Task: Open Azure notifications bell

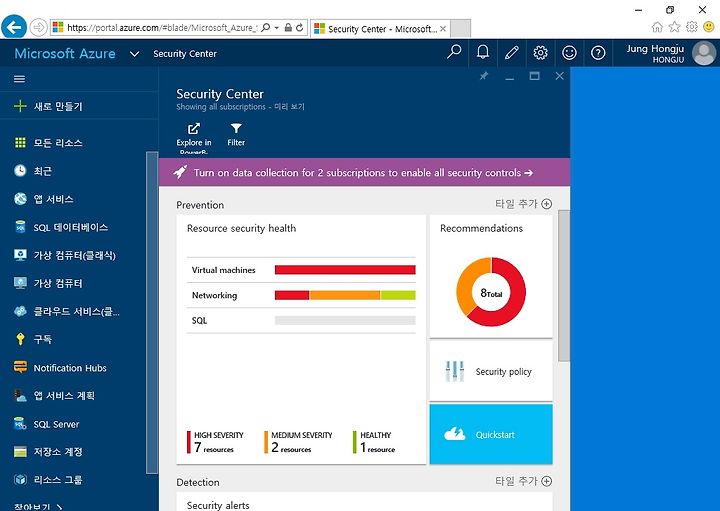Action: click(x=483, y=52)
